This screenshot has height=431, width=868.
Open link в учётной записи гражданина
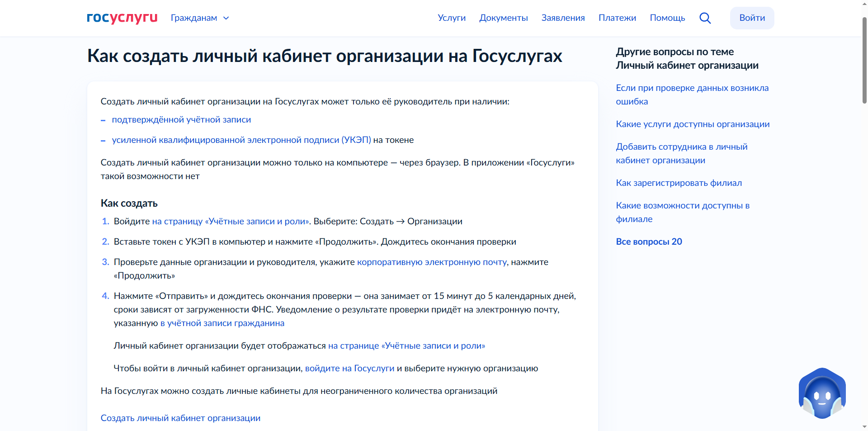222,323
